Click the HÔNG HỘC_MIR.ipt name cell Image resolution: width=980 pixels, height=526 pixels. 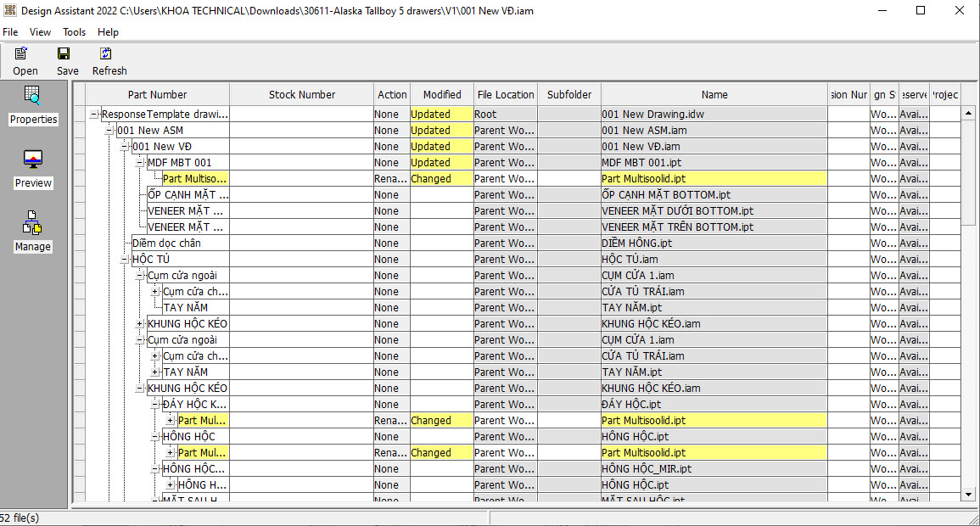pos(714,468)
